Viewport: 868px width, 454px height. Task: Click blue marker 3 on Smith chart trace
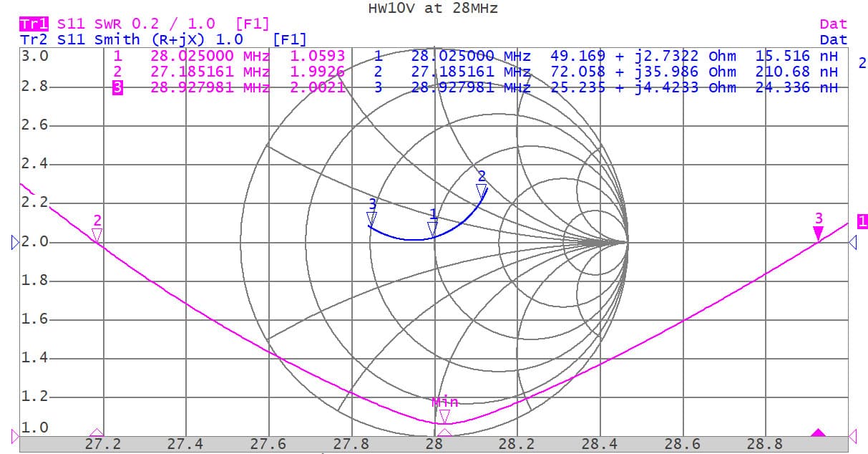372,218
